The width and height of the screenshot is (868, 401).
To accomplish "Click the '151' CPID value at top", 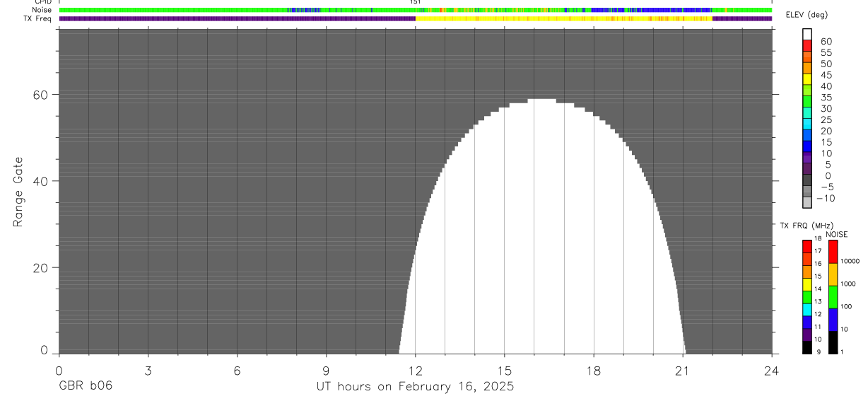I will tap(416, 2).
